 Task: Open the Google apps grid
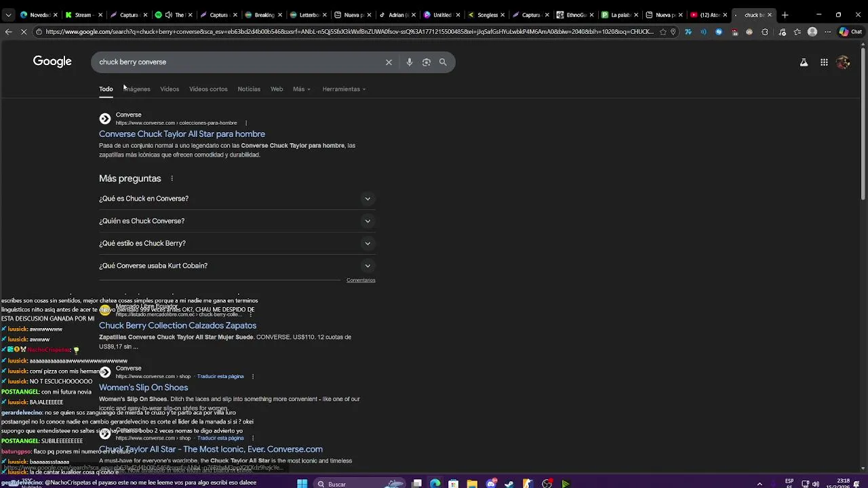(824, 62)
